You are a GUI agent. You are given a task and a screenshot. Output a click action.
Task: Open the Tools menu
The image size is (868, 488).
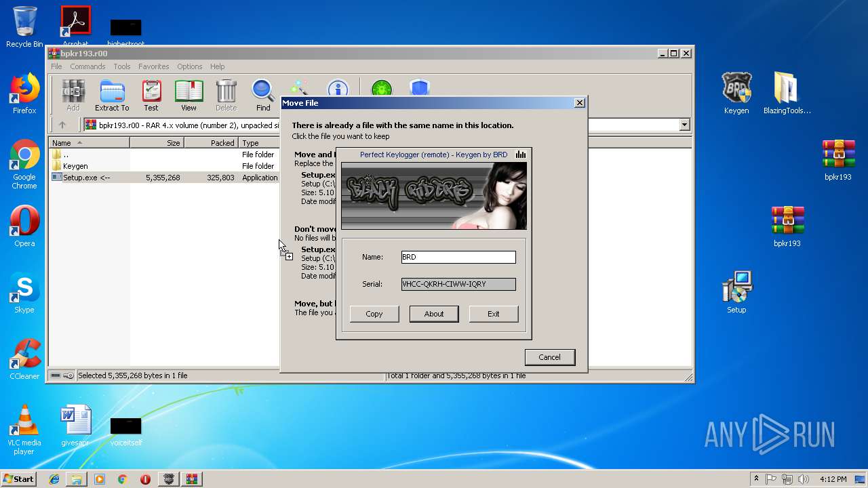pos(122,66)
